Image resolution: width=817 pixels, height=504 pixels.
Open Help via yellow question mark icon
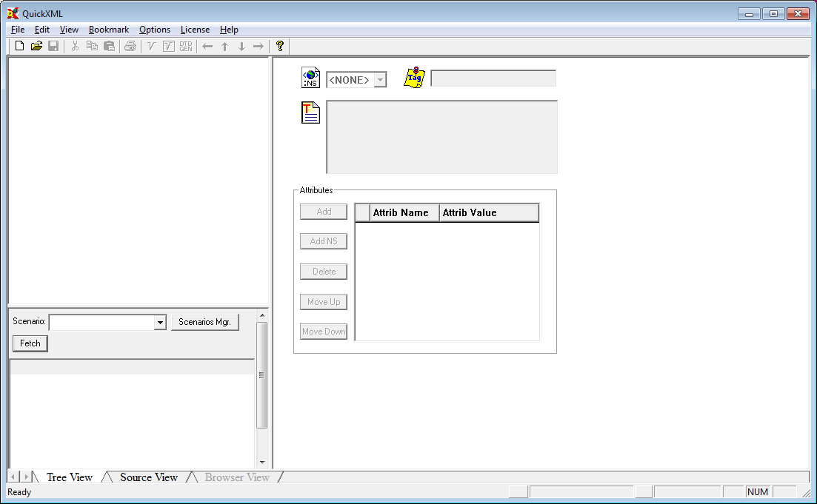click(x=280, y=47)
